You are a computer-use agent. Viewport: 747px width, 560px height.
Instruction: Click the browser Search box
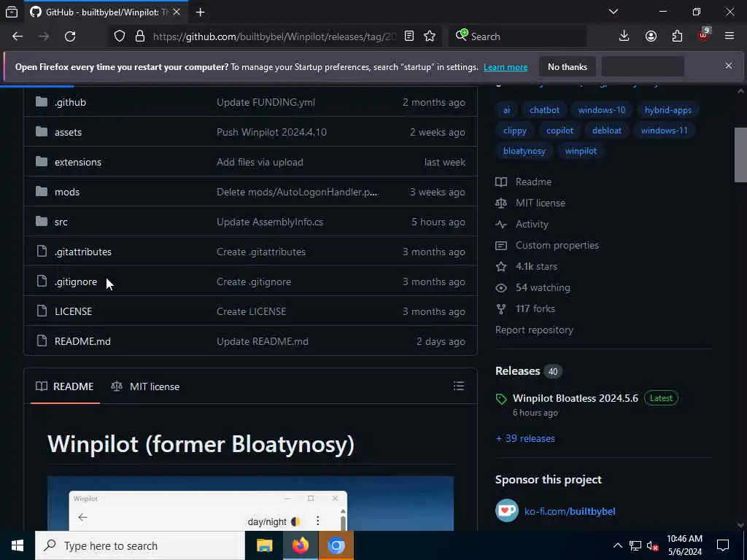click(x=517, y=36)
